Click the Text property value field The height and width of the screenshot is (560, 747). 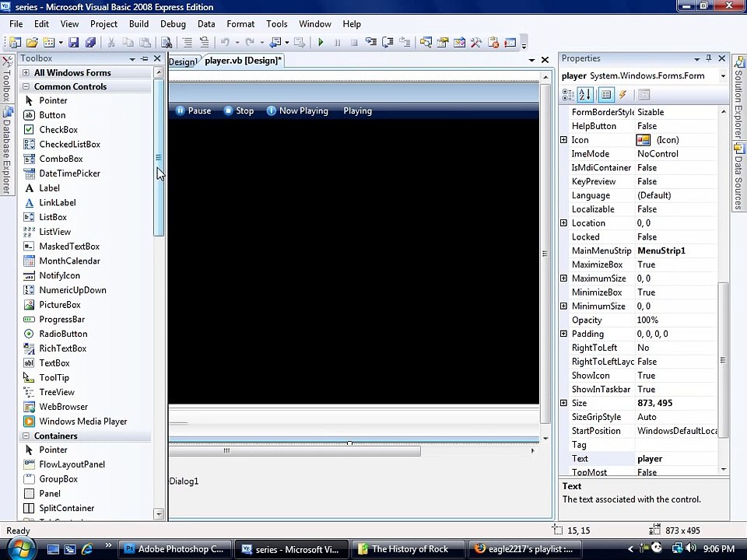(x=676, y=459)
